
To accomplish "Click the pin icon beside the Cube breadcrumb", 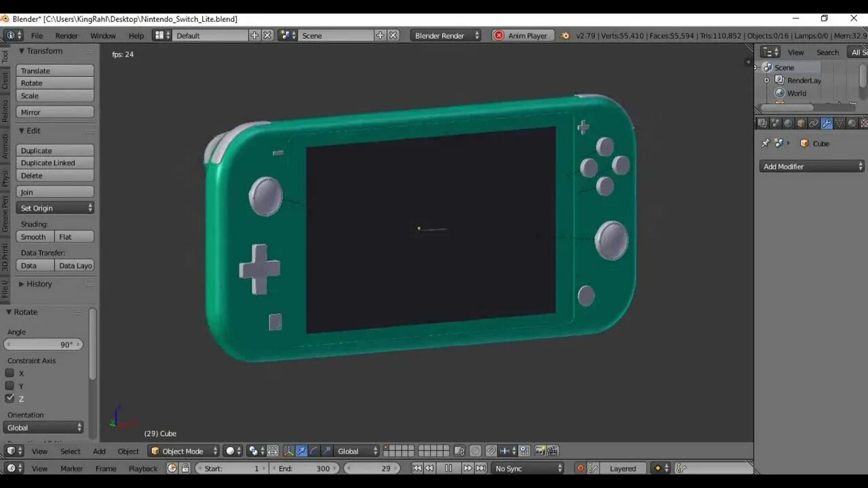I will [766, 144].
